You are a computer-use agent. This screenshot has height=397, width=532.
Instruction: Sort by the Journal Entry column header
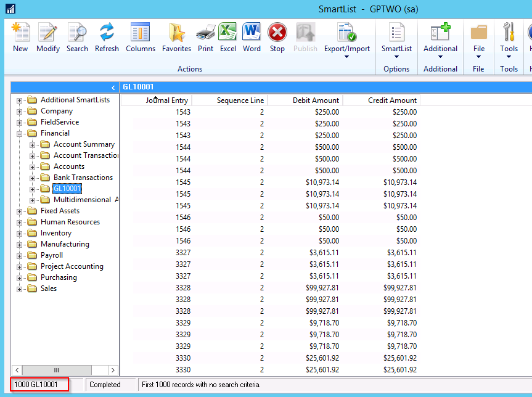(x=157, y=100)
